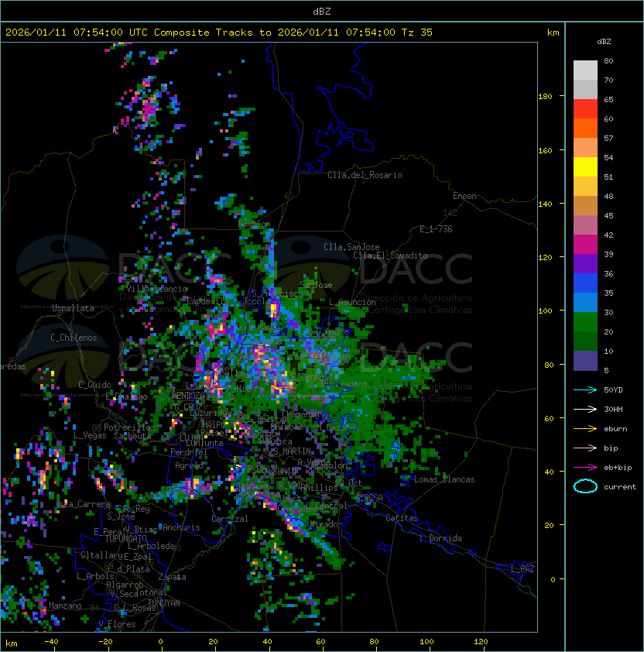Viewport: 644px width, 652px height.
Task: Click the 'TUNUYAN' map label
Action: pos(164,603)
